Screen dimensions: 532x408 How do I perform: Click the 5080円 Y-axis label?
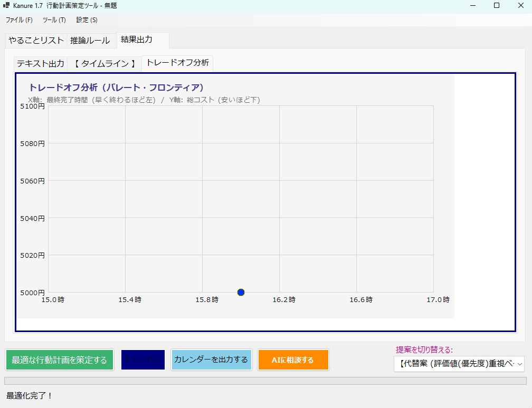pyautogui.click(x=32, y=144)
